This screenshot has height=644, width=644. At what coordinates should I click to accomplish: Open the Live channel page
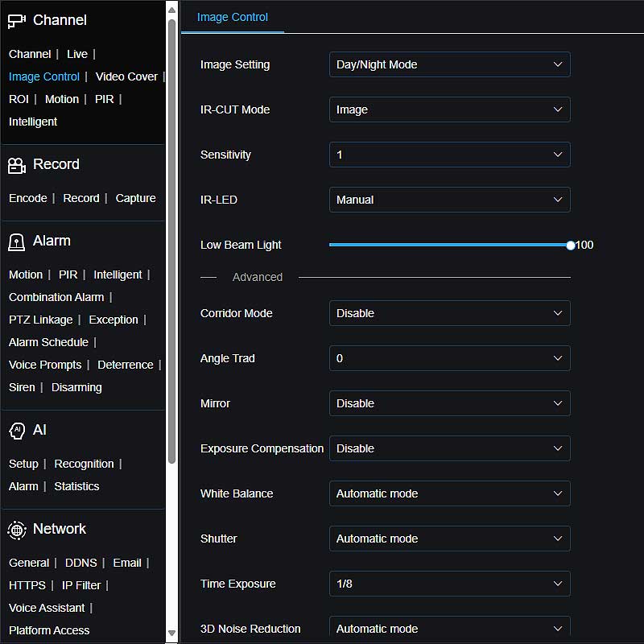[77, 54]
